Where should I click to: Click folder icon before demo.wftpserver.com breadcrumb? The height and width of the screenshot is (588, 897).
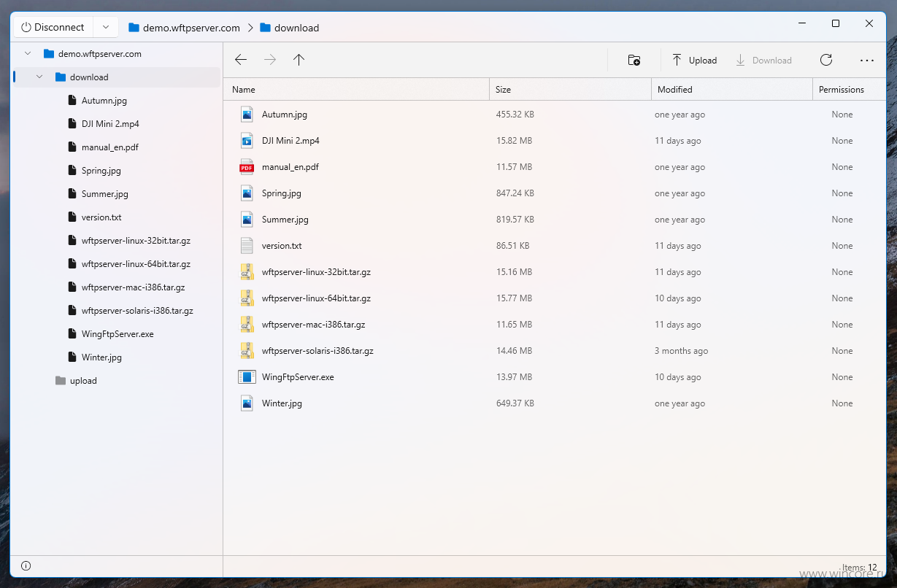pos(134,28)
